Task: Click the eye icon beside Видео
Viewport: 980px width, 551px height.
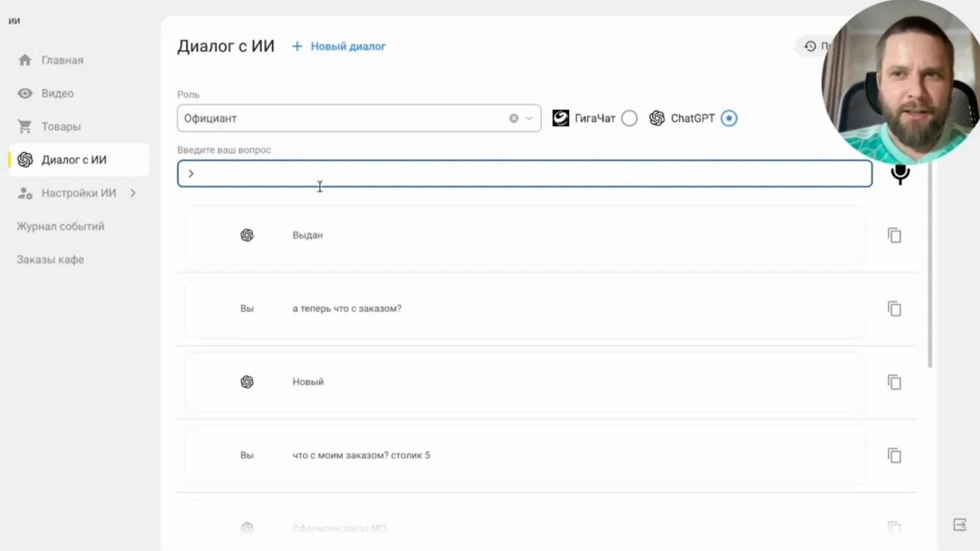Action: [25, 93]
